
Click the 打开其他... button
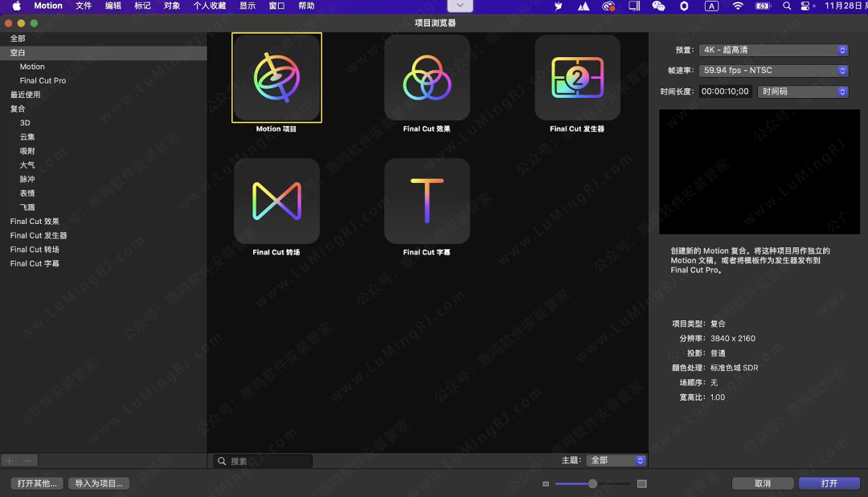38,483
